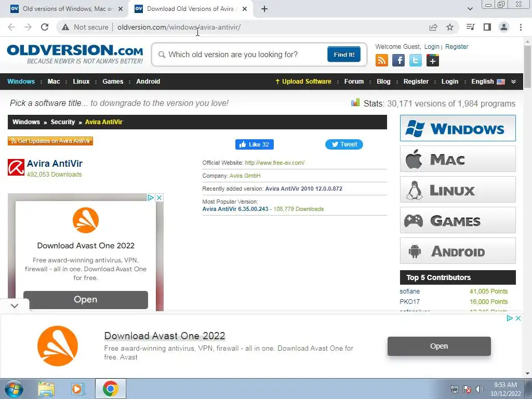Click the Find It! button

(x=344, y=54)
